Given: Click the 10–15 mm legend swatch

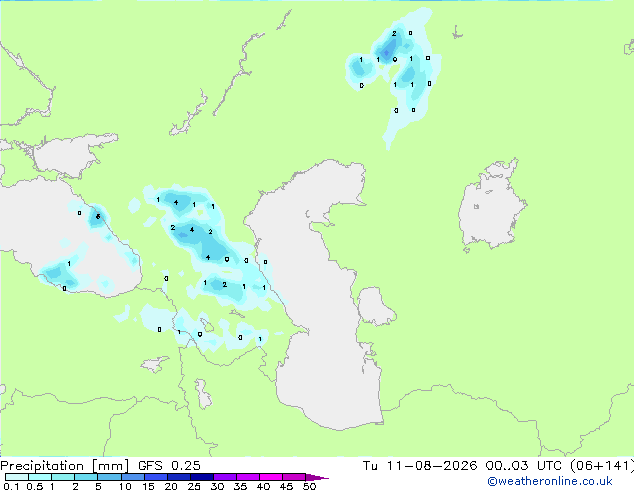Looking at the screenshot, I should [133, 477].
